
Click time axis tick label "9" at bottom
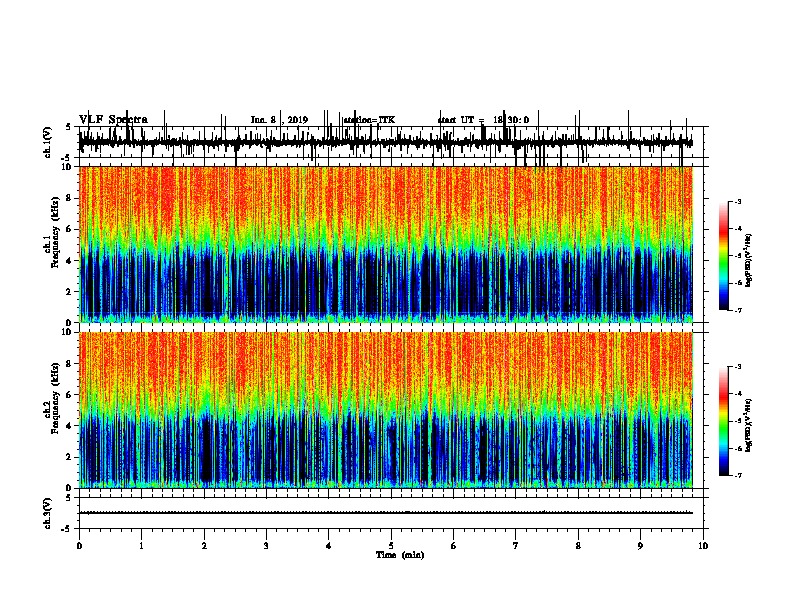click(x=640, y=546)
